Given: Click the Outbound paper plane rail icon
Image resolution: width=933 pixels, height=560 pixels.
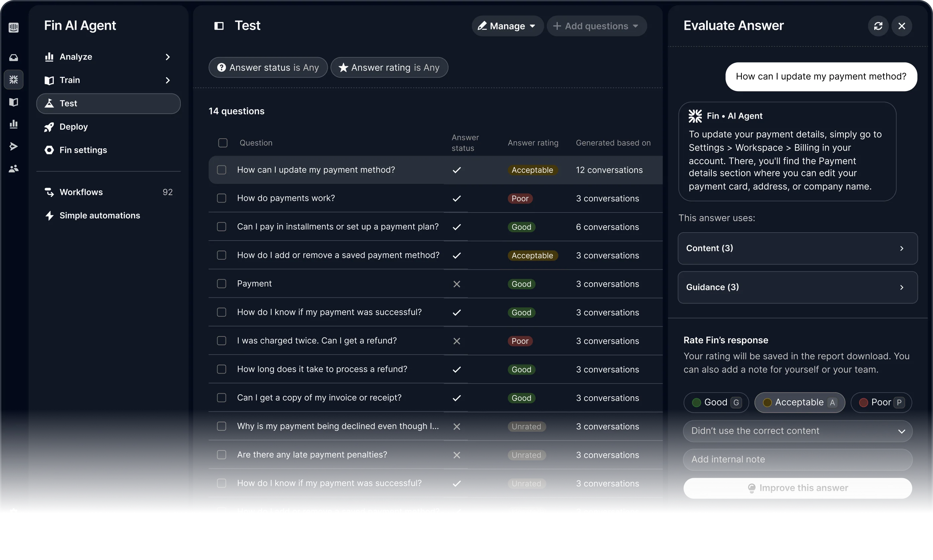Looking at the screenshot, I should click(x=14, y=146).
